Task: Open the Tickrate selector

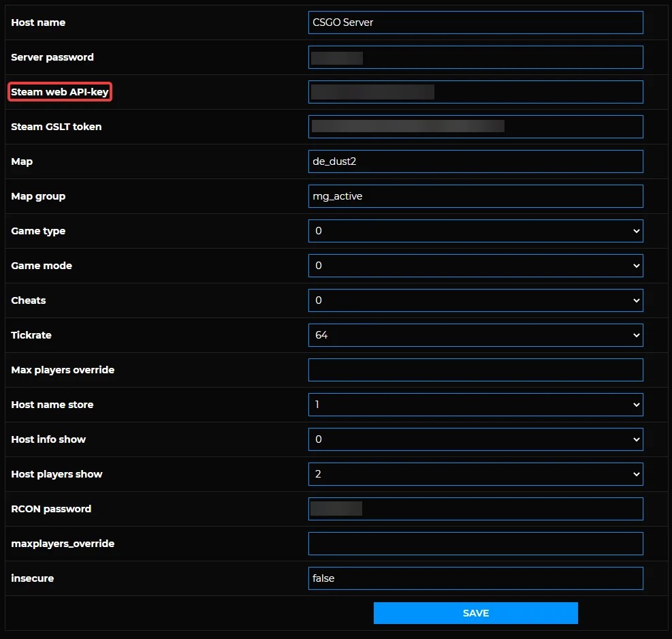Action: click(x=475, y=335)
